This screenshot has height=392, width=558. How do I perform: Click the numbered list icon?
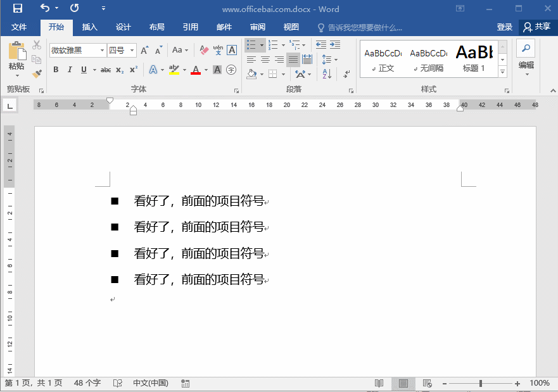tap(273, 45)
